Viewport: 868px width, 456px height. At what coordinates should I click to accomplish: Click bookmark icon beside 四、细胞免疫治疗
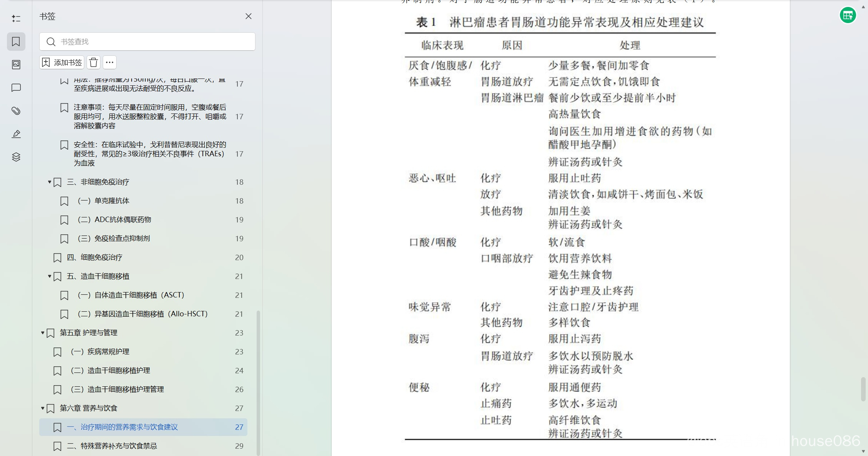(x=57, y=257)
